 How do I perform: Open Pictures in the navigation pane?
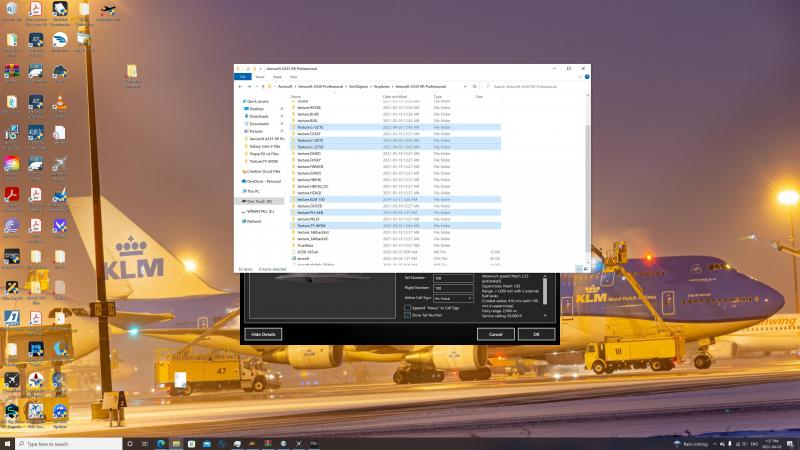tap(256, 131)
